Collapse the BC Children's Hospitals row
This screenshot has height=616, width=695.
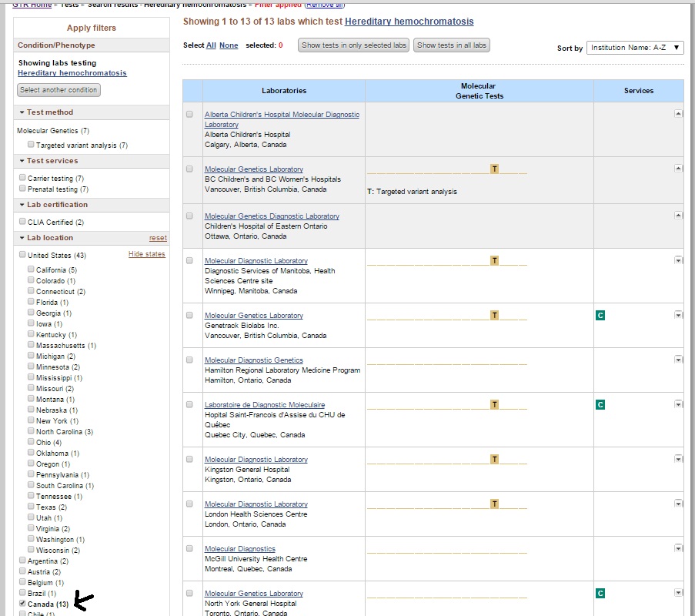coord(678,169)
